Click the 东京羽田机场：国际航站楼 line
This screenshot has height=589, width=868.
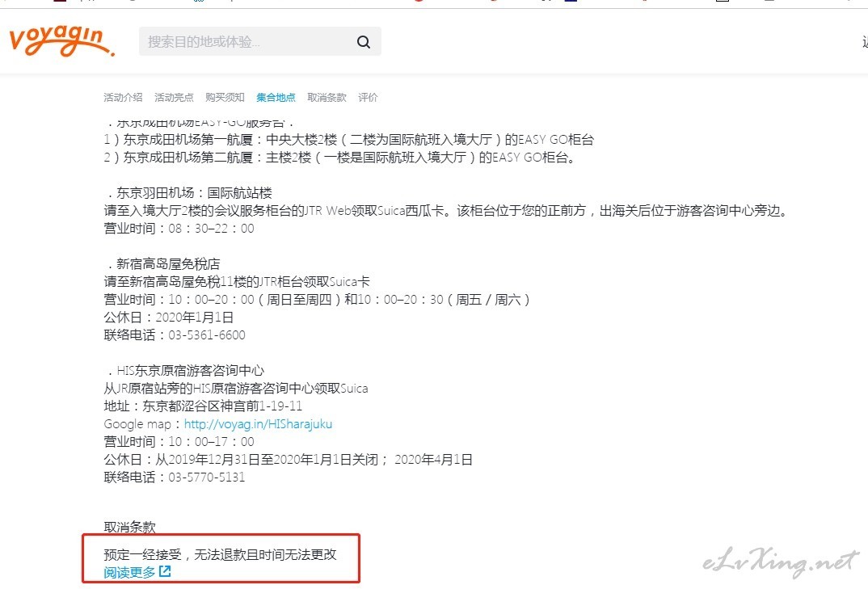pos(189,192)
